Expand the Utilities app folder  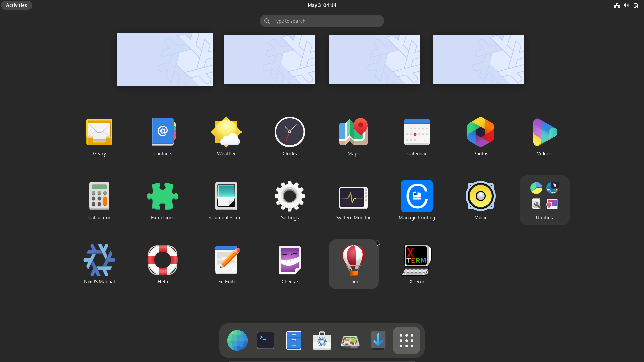pyautogui.click(x=544, y=200)
